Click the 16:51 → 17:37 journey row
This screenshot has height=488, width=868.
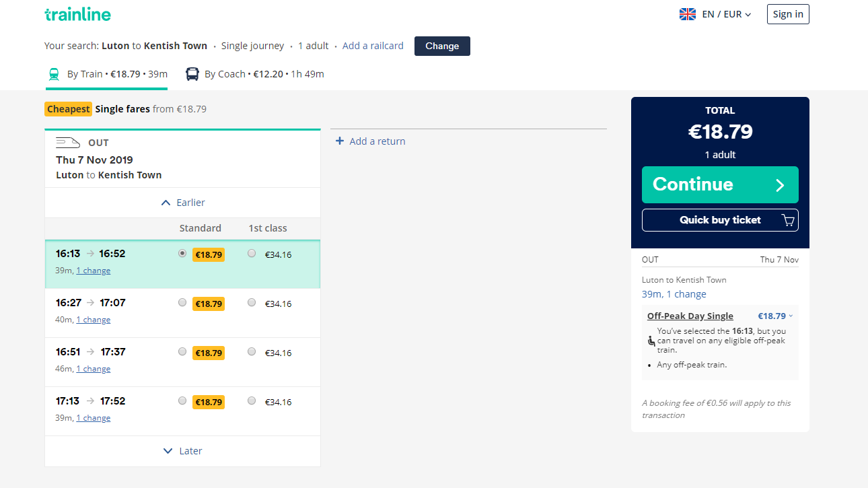(x=182, y=362)
